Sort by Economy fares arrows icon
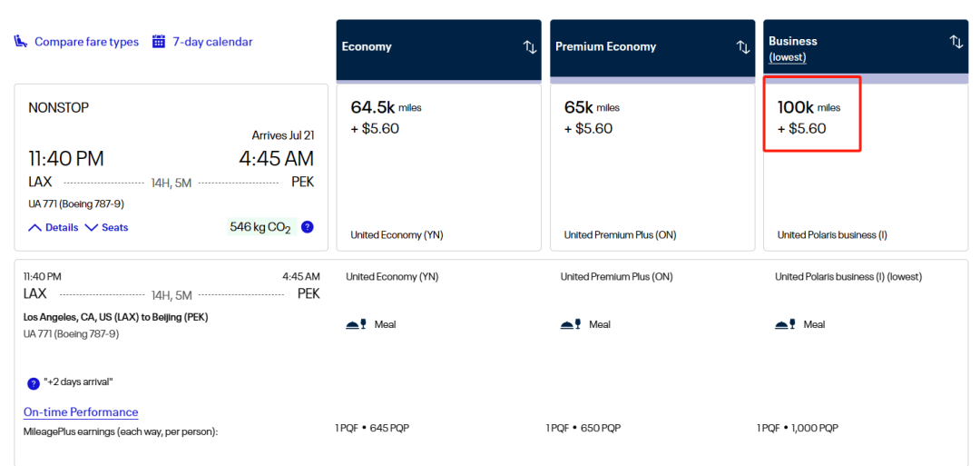This screenshot has height=466, width=980. pos(530,47)
